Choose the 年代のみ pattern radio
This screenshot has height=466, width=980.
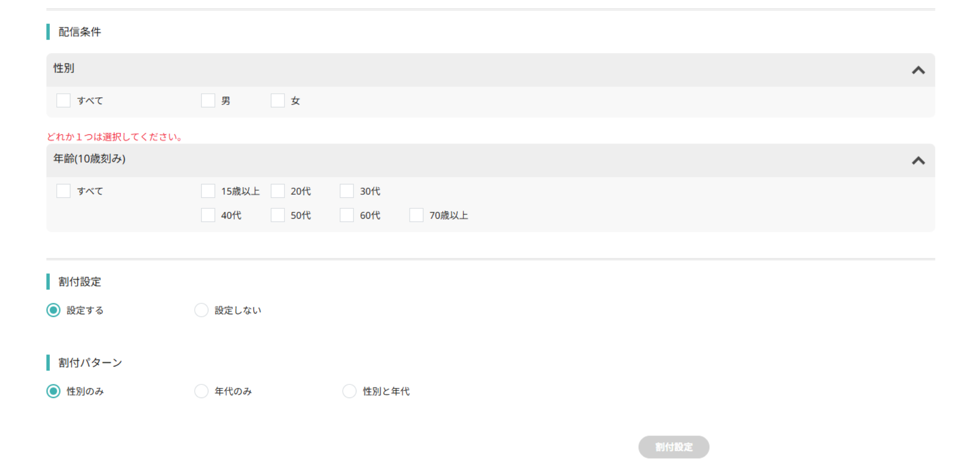click(201, 391)
